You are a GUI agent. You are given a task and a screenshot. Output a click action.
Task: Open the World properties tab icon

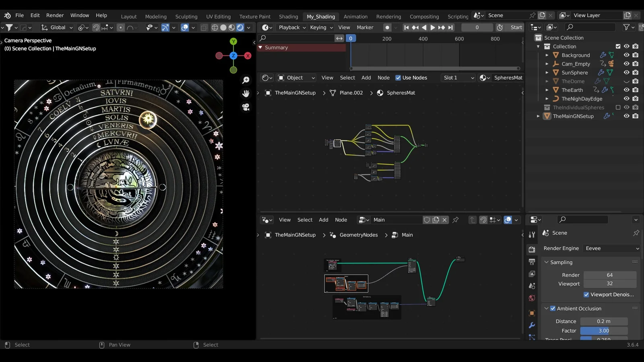(x=532, y=298)
